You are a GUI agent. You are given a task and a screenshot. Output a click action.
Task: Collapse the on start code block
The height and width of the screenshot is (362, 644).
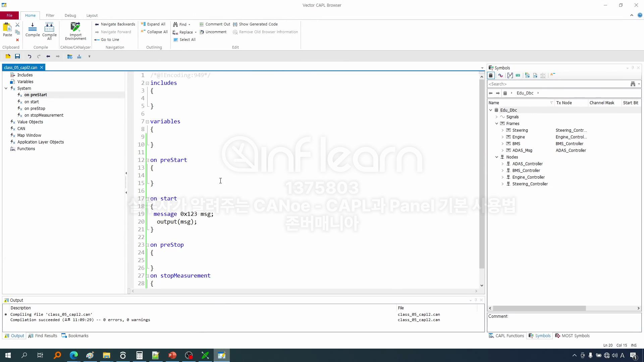pyautogui.click(x=147, y=199)
